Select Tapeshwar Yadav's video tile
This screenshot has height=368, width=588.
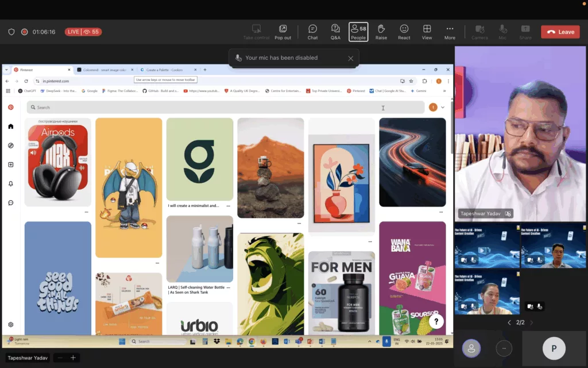coord(520,133)
